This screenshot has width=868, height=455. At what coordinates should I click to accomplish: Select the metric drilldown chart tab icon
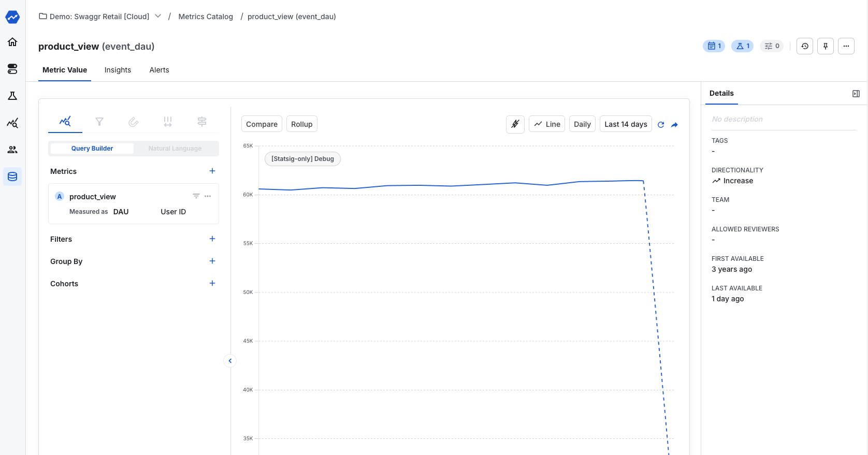coord(65,122)
